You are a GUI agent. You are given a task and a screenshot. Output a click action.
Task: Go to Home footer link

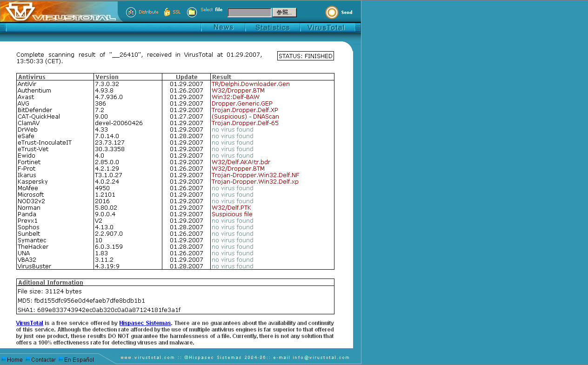point(15,359)
